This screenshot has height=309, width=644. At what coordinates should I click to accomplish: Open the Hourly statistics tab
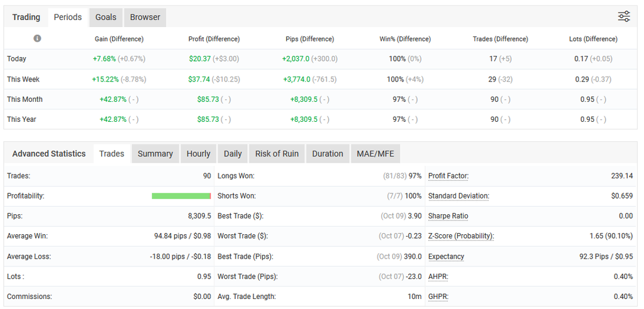198,154
